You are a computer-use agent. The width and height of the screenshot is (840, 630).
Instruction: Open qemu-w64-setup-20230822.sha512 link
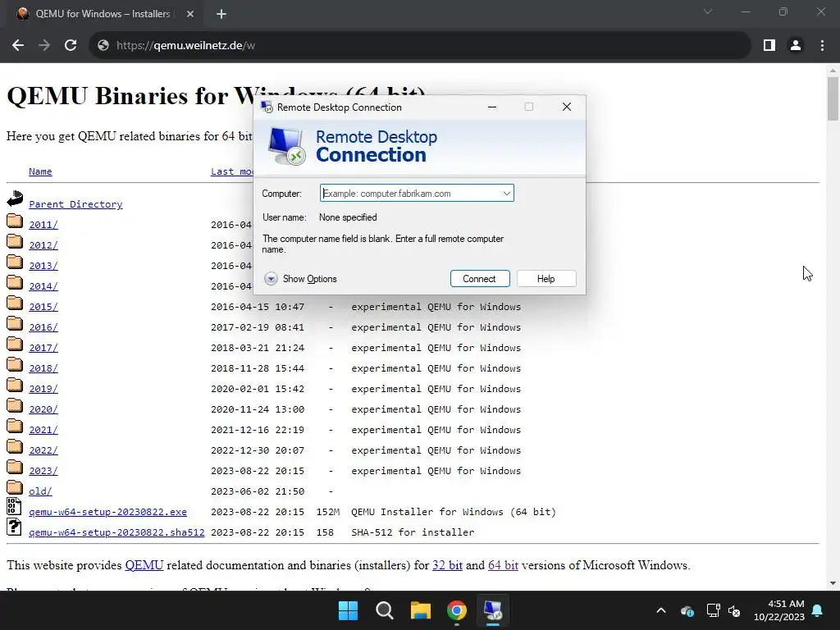[x=116, y=532]
